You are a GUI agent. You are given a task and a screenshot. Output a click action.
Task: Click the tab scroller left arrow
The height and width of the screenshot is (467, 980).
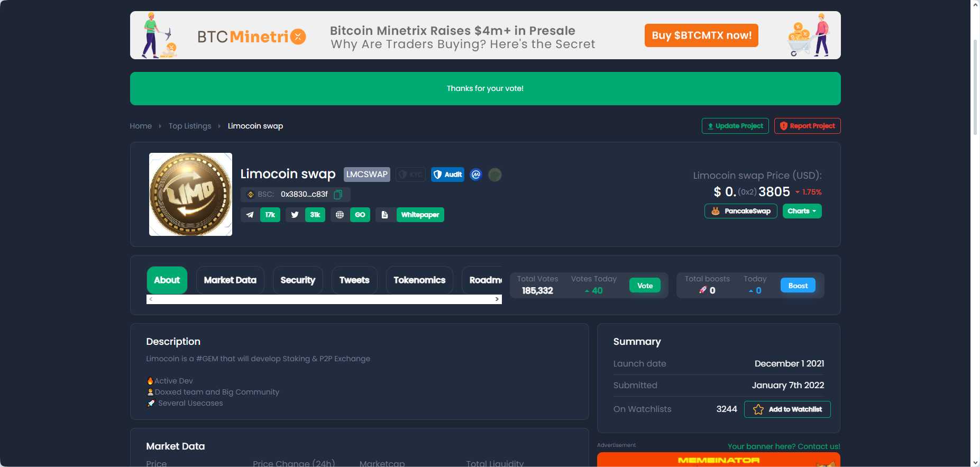pos(151,299)
